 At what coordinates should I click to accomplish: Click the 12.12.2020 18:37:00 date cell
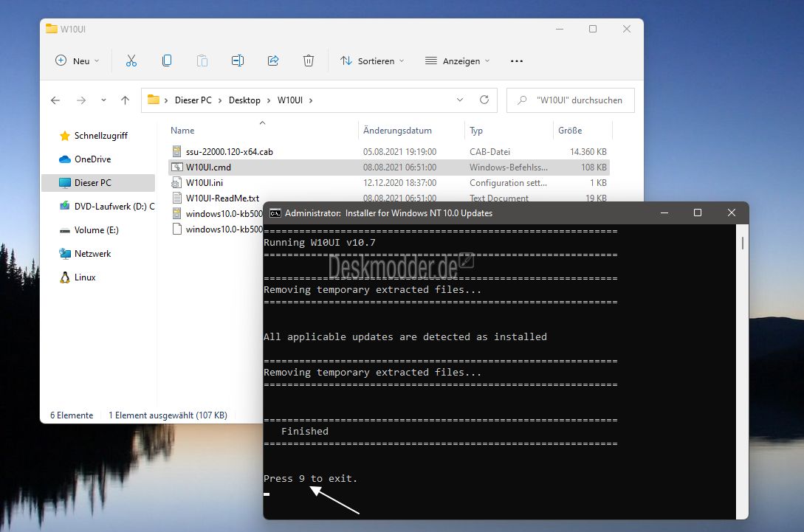[x=400, y=182]
